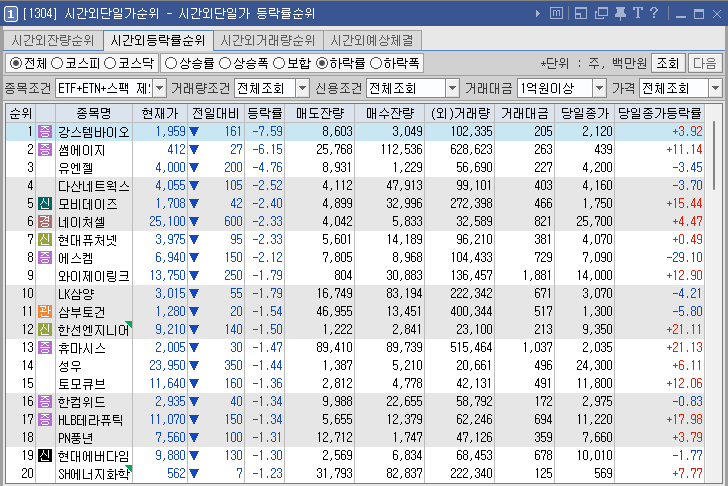Select the 코스닥 radio button

110,63
